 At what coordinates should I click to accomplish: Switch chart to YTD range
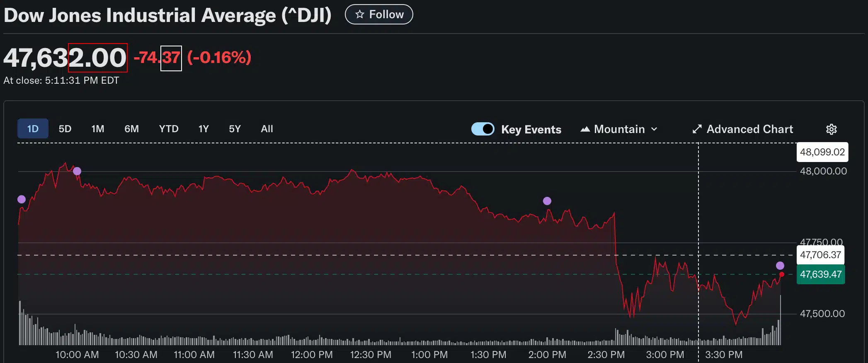click(x=169, y=129)
